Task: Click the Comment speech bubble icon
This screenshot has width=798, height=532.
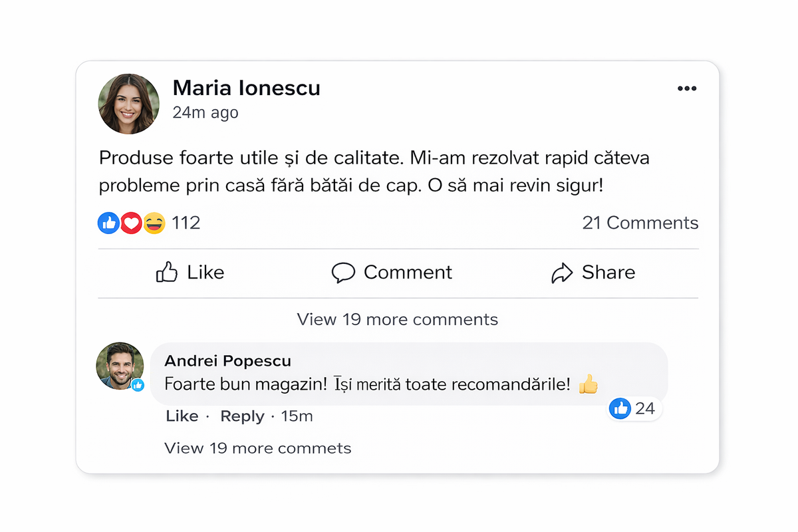Action: coord(343,273)
